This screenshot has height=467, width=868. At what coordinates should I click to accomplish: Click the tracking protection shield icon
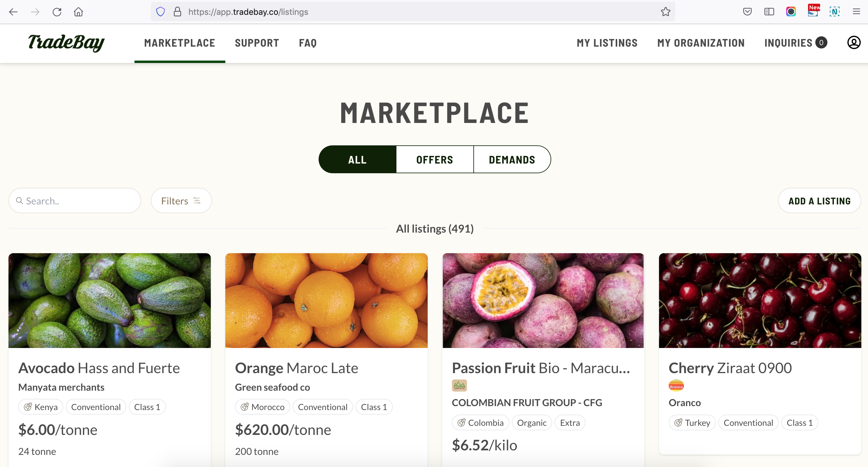click(x=161, y=12)
